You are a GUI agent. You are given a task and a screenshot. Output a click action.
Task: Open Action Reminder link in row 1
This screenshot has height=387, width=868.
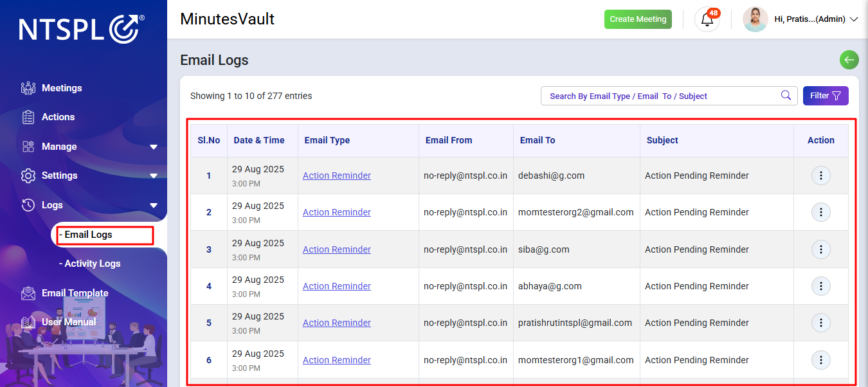[x=337, y=175]
